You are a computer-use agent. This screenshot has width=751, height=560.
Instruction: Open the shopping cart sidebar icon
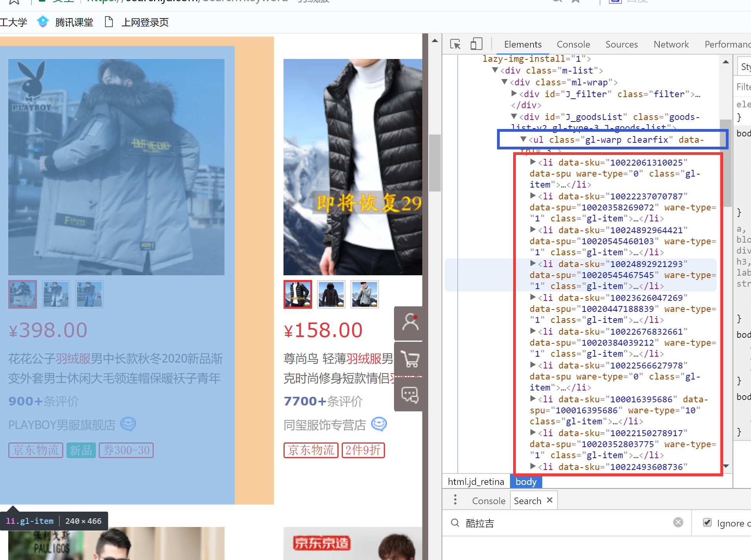[x=410, y=359]
